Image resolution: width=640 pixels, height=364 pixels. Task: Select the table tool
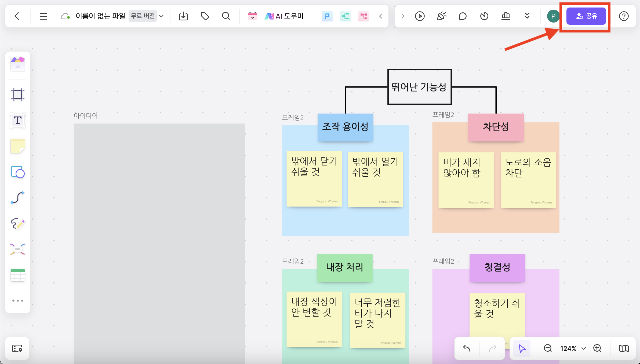(18, 275)
